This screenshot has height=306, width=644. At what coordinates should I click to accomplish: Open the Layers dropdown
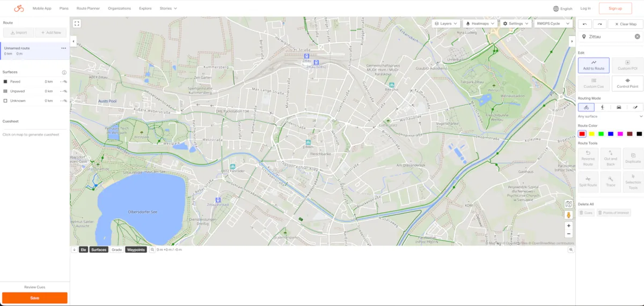[447, 24]
